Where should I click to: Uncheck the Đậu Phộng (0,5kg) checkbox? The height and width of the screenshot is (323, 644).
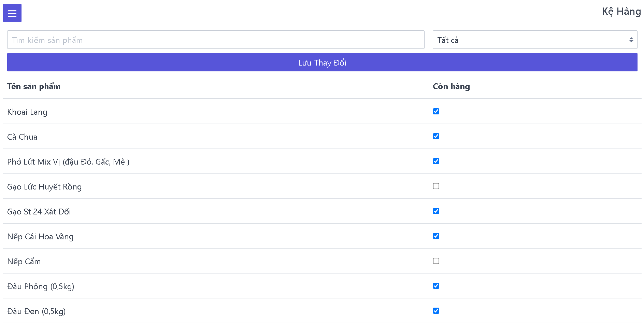pos(436,286)
